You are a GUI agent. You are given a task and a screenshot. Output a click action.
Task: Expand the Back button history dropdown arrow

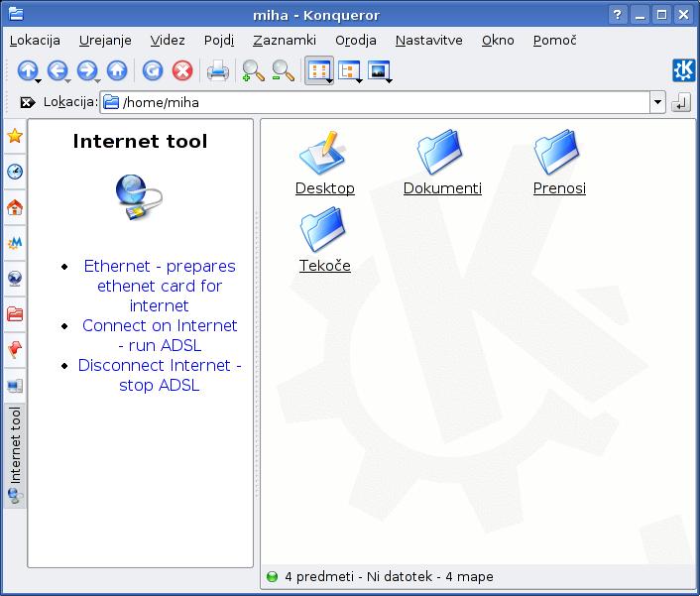(x=67, y=80)
